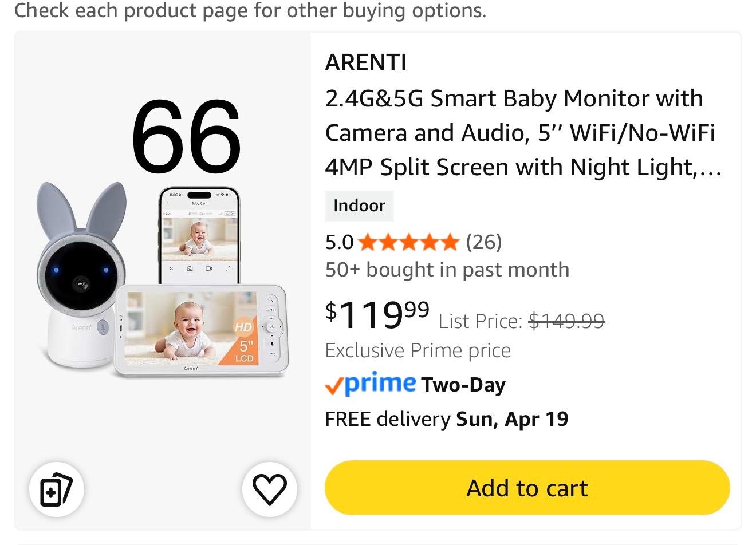Screen dimensions: 756x545
Task: Tap the phone screen in product image
Action: (x=199, y=235)
